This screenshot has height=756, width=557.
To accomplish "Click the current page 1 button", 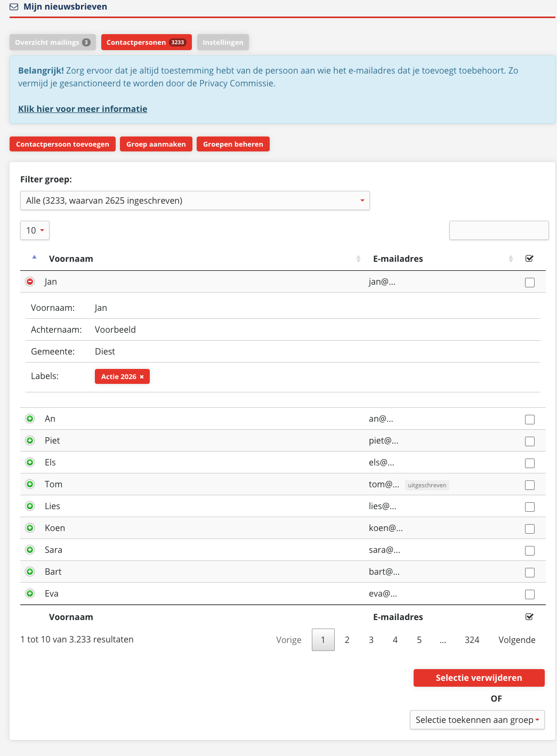I will pyautogui.click(x=323, y=640).
